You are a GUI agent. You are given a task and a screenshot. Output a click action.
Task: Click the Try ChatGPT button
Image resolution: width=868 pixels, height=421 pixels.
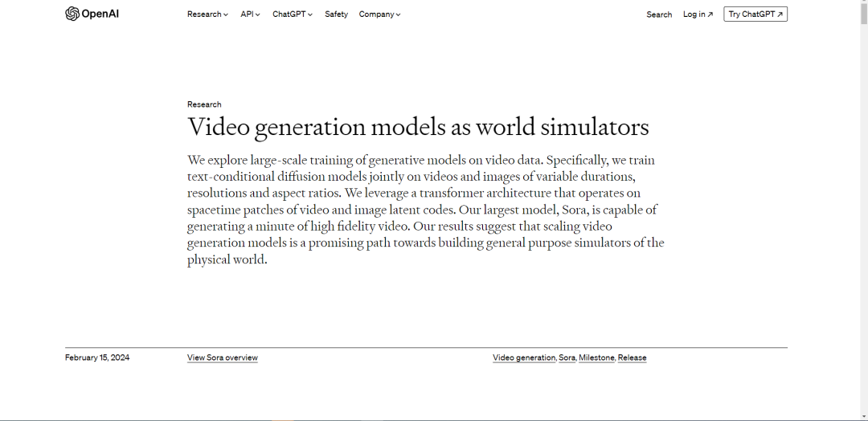pos(755,14)
